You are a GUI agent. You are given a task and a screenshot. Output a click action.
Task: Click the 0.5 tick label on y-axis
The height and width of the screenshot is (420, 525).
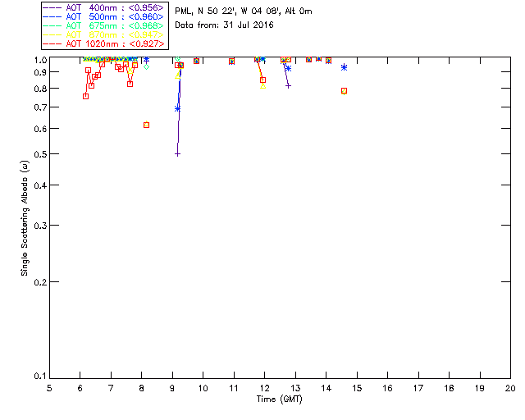pos(36,154)
